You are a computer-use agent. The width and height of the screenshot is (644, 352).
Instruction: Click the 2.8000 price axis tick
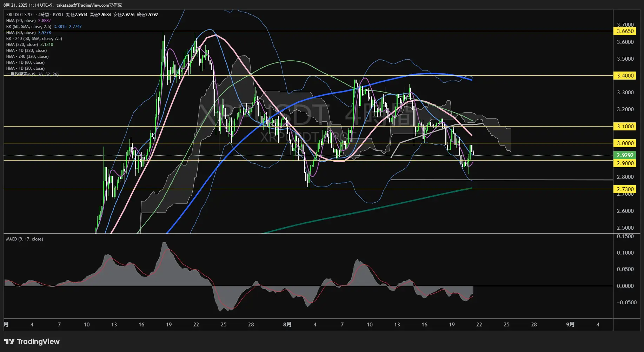click(x=625, y=177)
